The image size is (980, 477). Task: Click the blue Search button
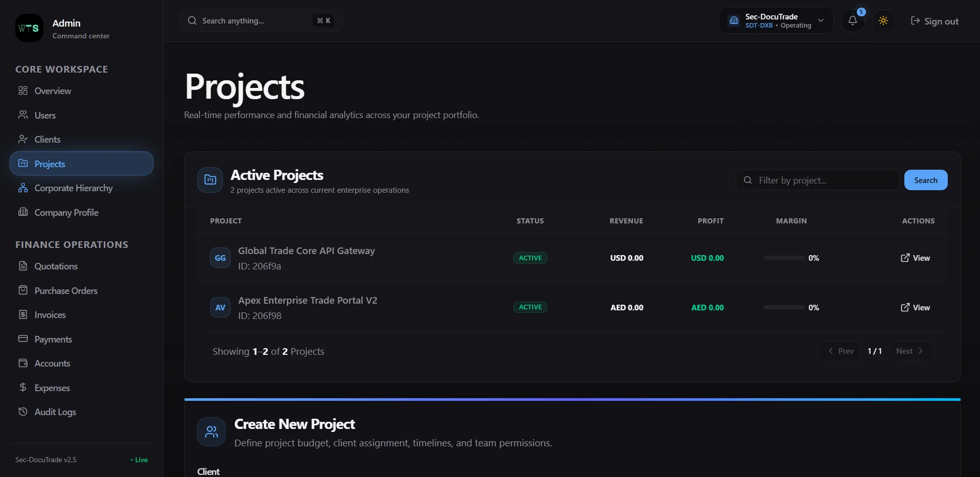[x=926, y=180]
